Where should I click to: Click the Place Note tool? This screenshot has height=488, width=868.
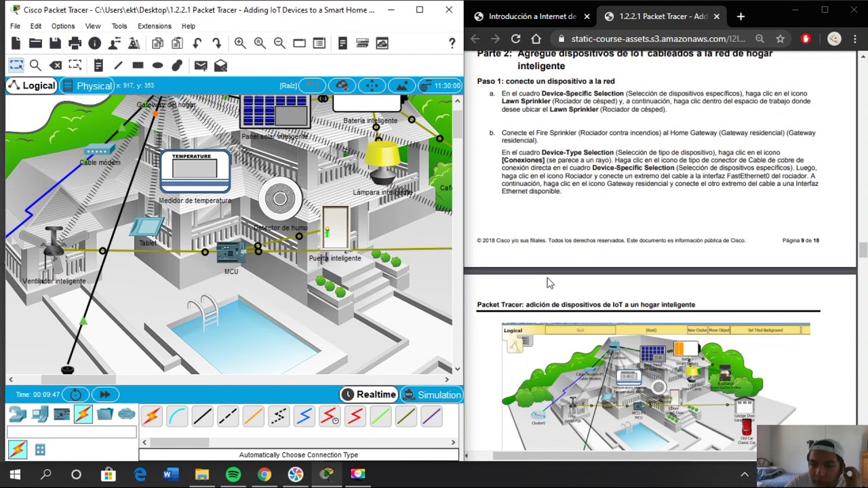(x=98, y=66)
